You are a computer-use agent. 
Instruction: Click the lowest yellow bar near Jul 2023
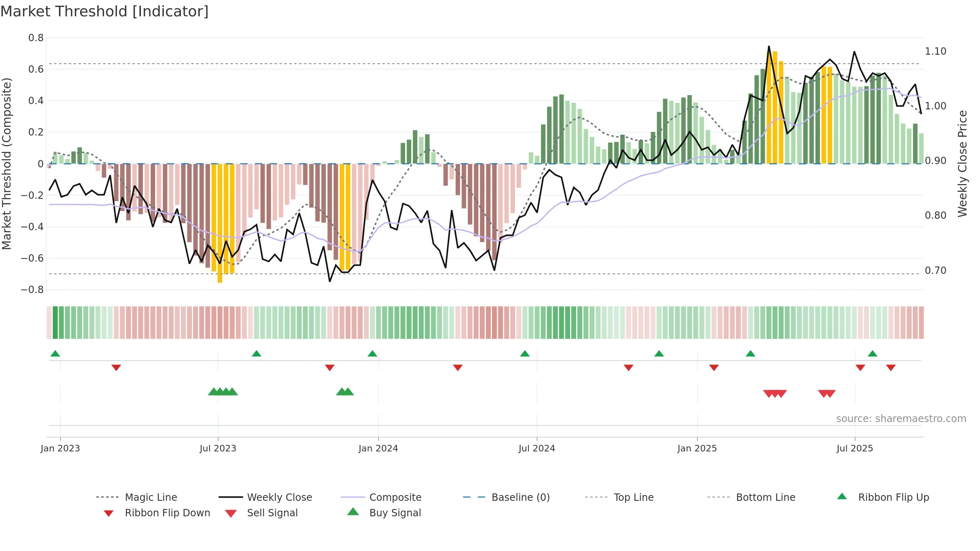(220, 223)
